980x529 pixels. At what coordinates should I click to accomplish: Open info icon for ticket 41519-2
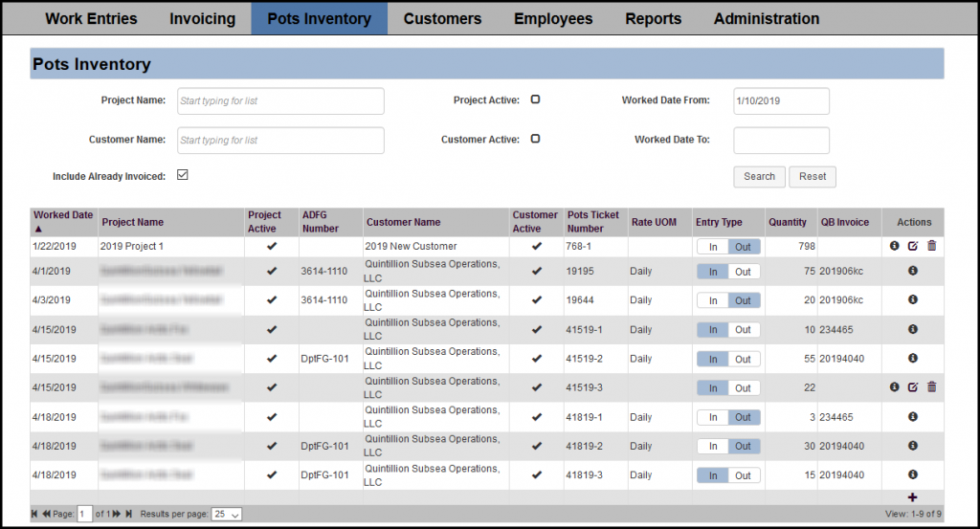click(913, 359)
